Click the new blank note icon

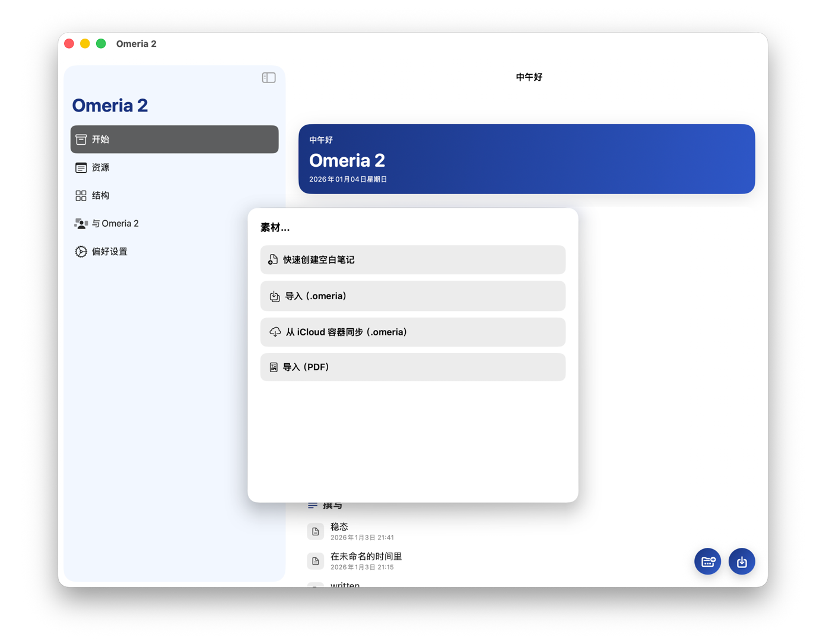(273, 260)
